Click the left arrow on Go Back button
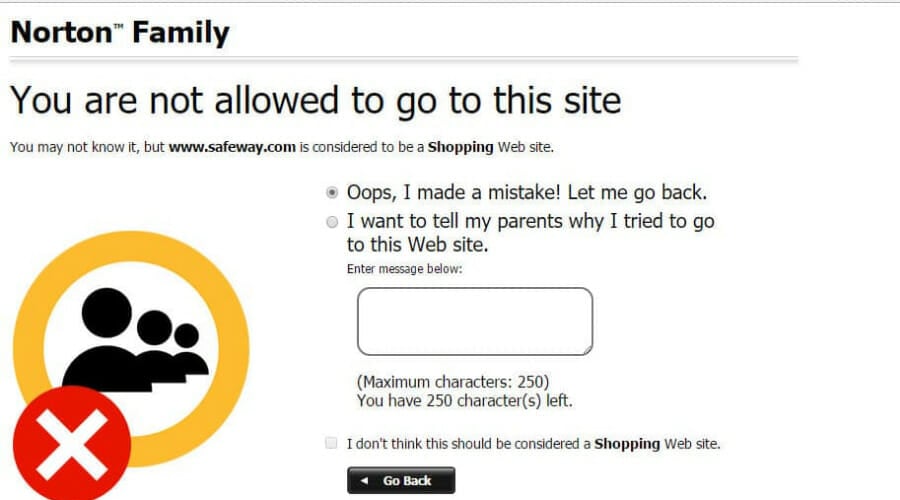Viewport: 900px width, 500px height. [x=364, y=480]
